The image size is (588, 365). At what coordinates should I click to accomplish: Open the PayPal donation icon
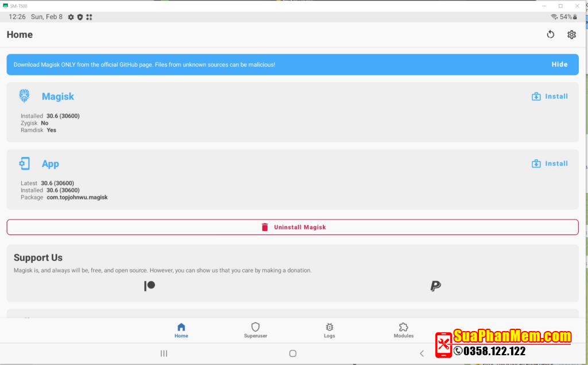[x=435, y=286]
